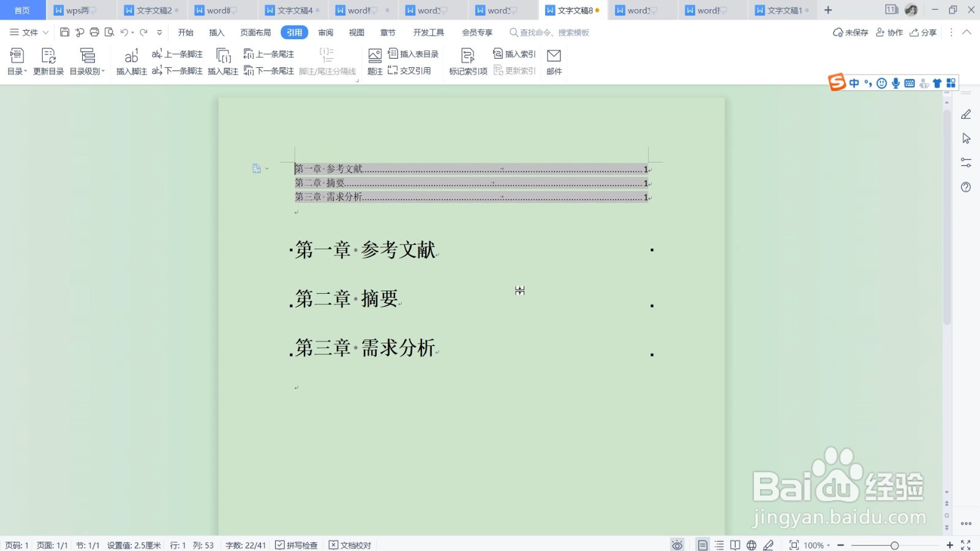Click the save icon in quick toolbar
Image resolution: width=980 pixels, height=551 pixels.
64,32
